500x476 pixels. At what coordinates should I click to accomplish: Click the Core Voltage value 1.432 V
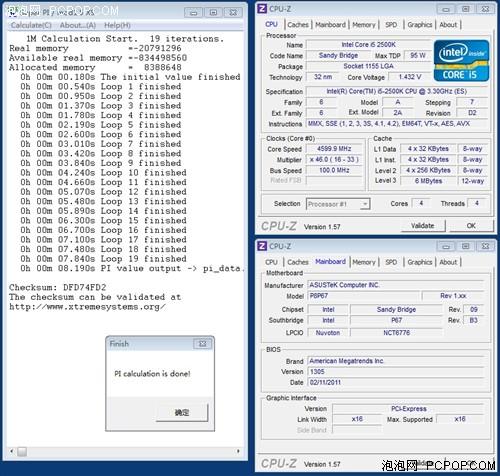410,77
